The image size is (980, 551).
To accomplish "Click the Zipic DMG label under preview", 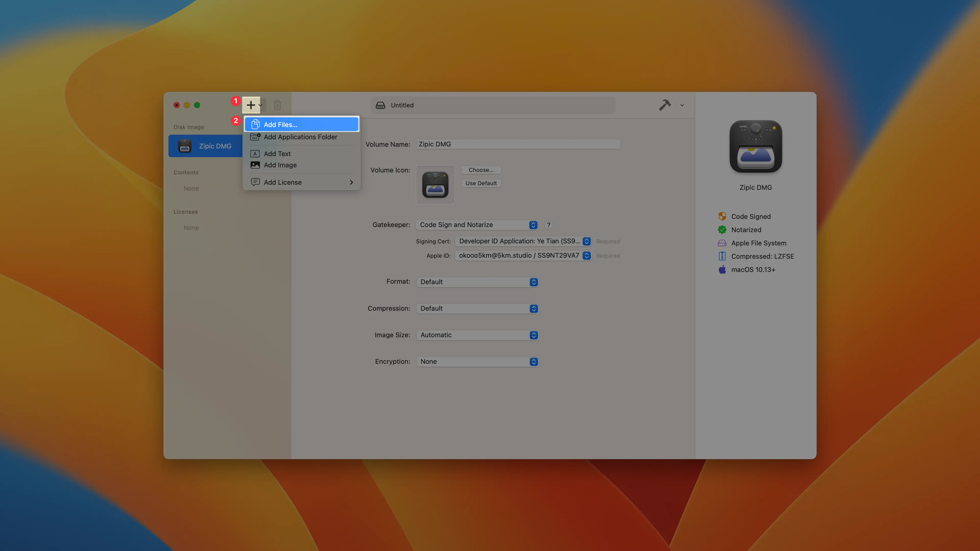I will (x=755, y=187).
